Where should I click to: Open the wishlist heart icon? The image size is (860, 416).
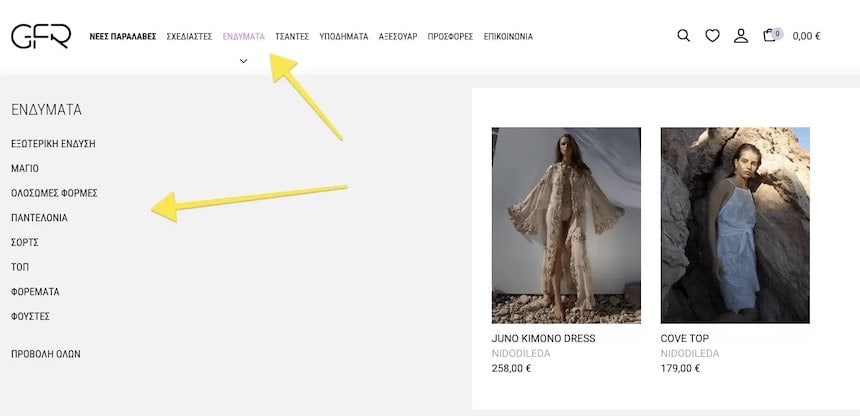[712, 36]
